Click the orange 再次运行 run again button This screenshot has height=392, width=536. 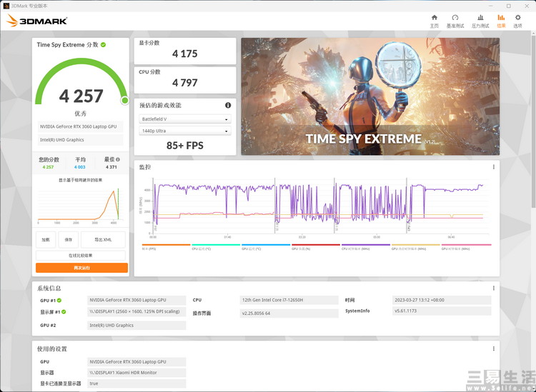click(x=81, y=268)
